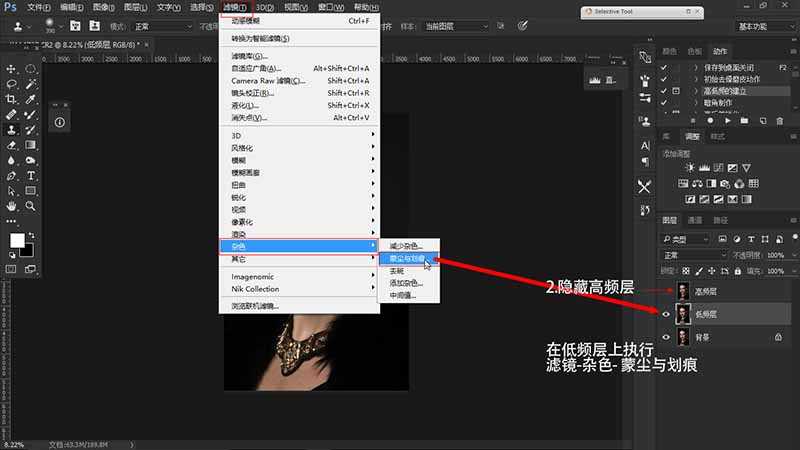The width and height of the screenshot is (800, 450).
Task: Switch to the 颜色 panel tab
Action: tap(670, 50)
